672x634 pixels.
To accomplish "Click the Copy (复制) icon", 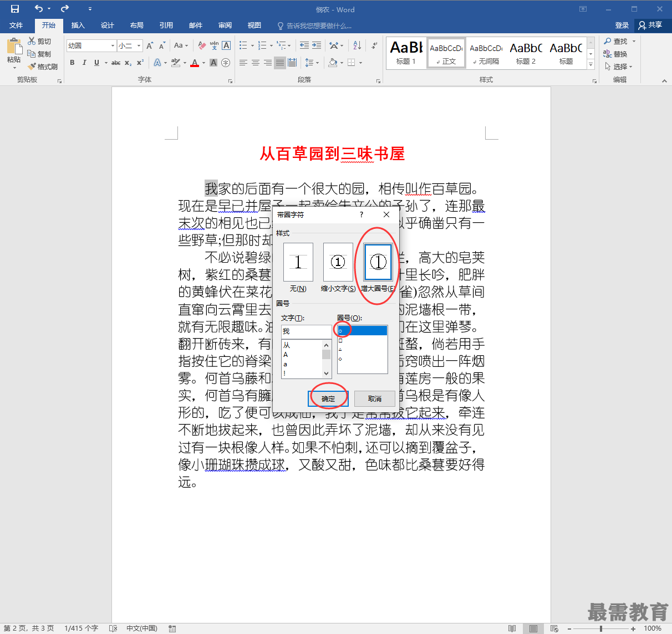I will click(32, 54).
